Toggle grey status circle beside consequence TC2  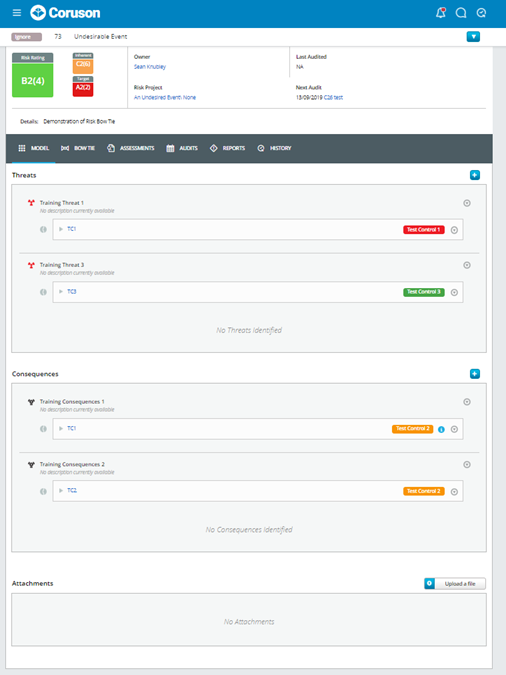(x=43, y=491)
